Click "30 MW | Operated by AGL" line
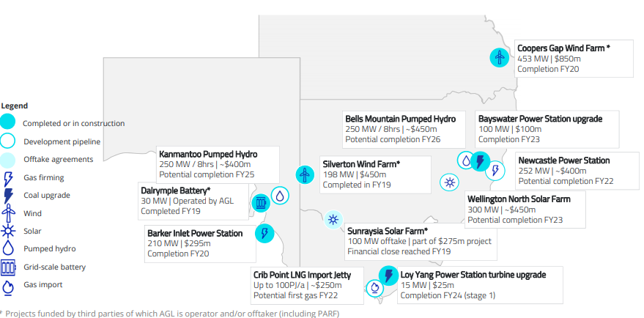Viewport: 644px width, 318px height. pos(187,201)
